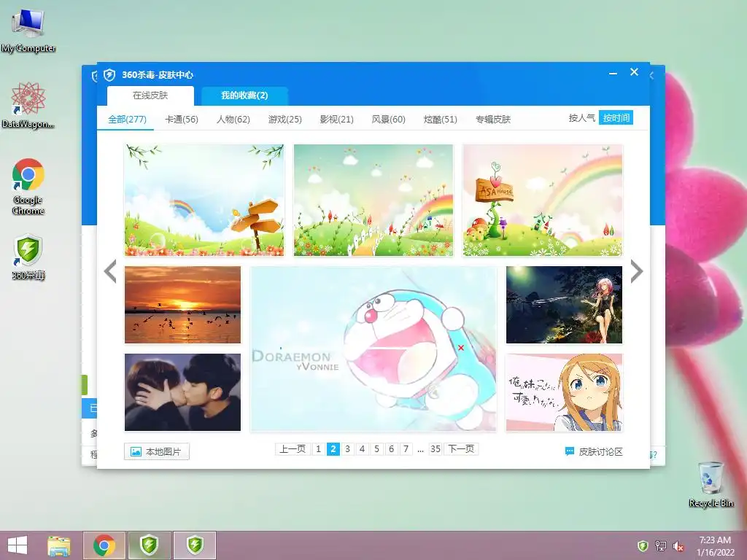Click the 本地图片 button

157,451
